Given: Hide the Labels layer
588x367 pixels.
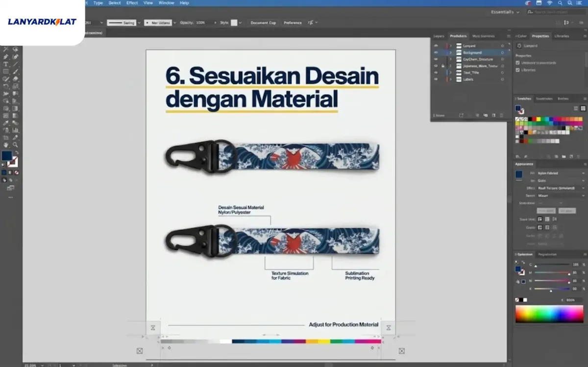Looking at the screenshot, I should (x=436, y=79).
